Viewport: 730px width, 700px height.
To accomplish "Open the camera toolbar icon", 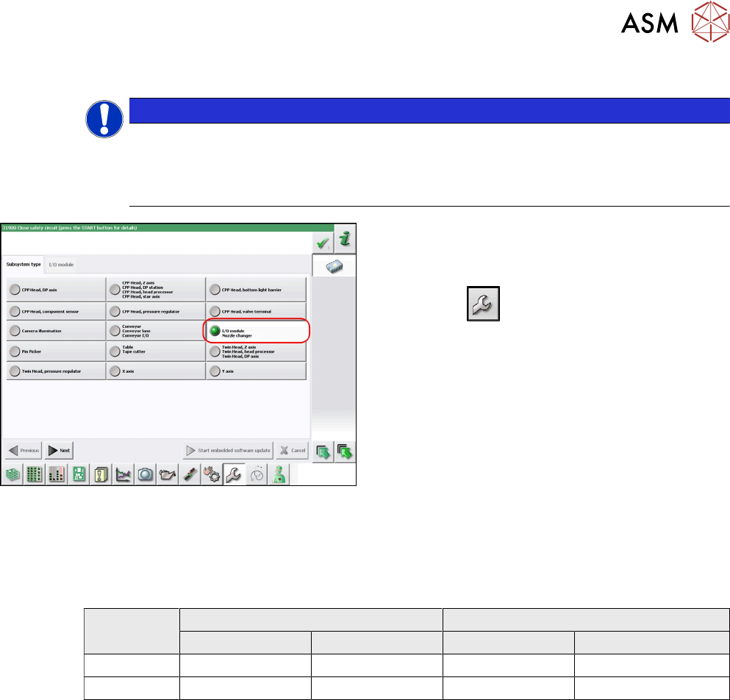I will tap(146, 474).
